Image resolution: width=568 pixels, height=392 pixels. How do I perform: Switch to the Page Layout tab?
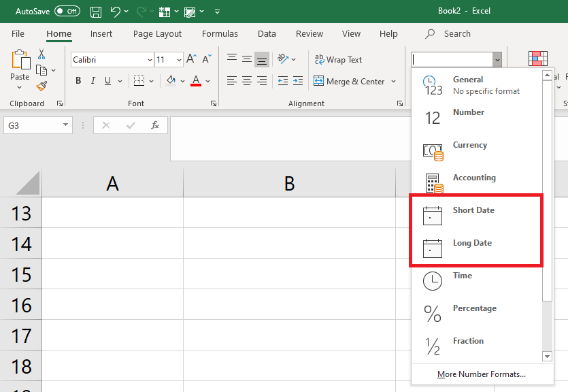coord(157,34)
